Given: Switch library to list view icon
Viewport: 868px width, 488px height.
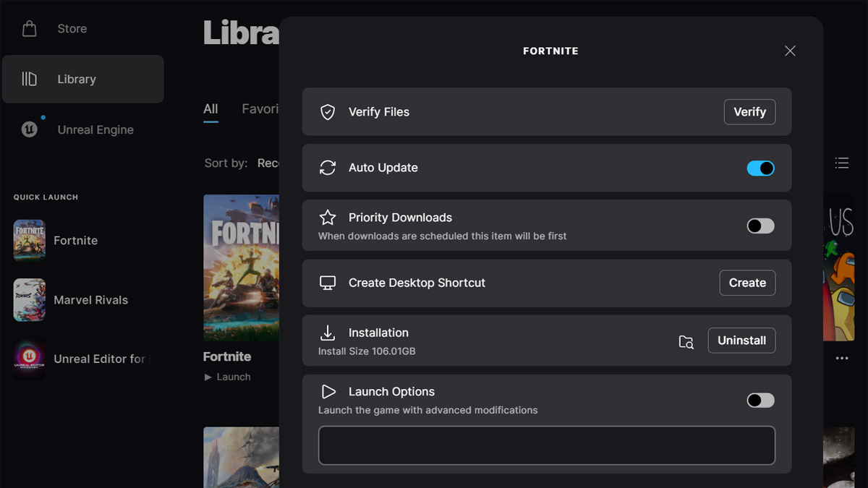Looking at the screenshot, I should click(842, 163).
